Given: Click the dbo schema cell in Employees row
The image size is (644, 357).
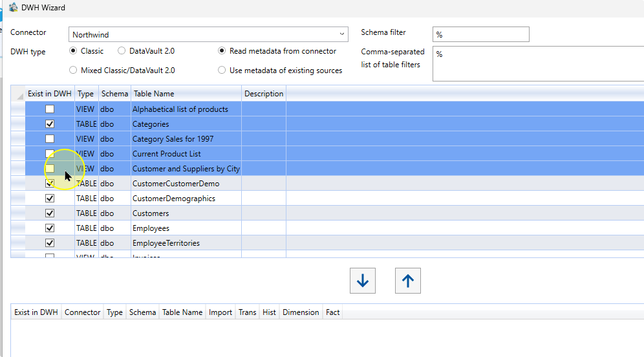Looking at the screenshot, I should click(114, 228).
